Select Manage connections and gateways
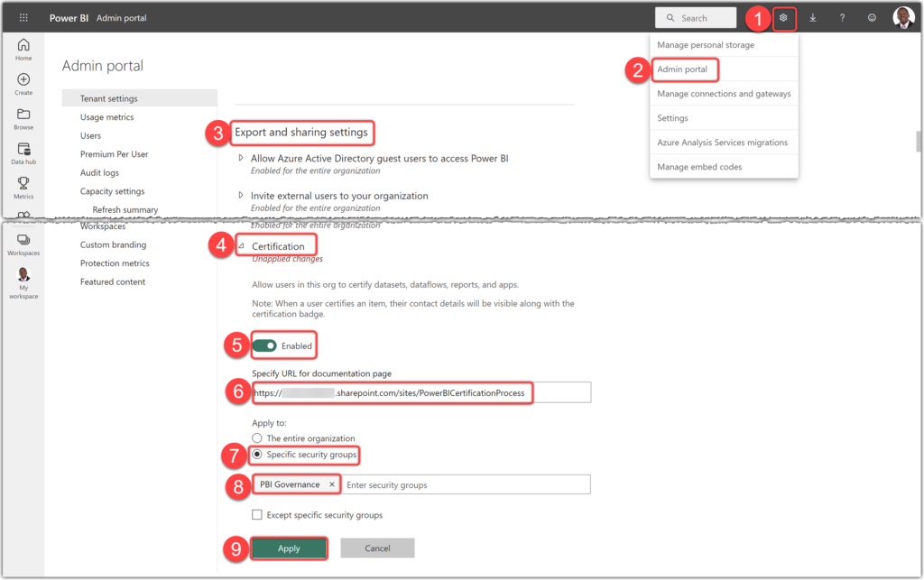The image size is (924, 580). pyautogui.click(x=724, y=94)
